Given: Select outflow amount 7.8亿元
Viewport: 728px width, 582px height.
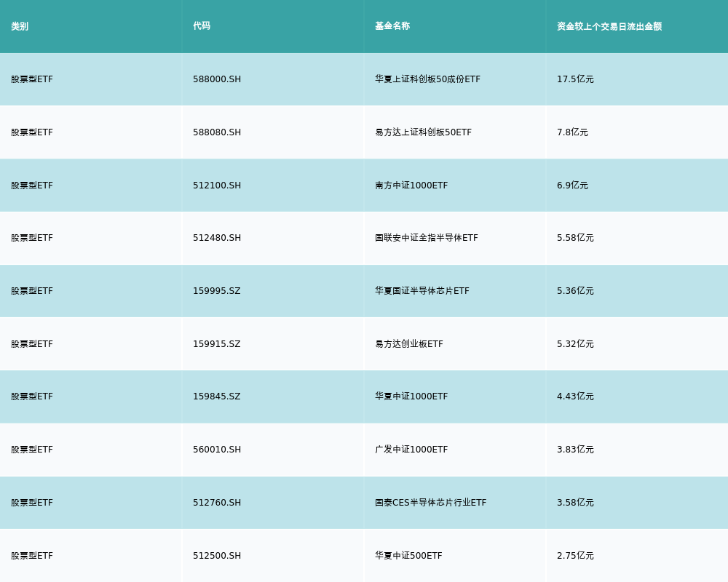Looking at the screenshot, I should tap(572, 132).
